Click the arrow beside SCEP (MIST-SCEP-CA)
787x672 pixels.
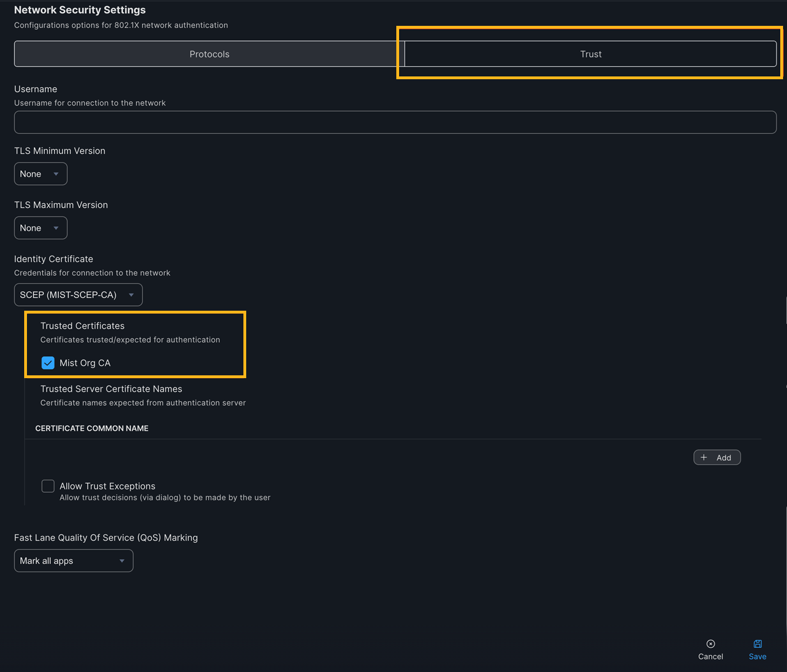click(x=132, y=295)
